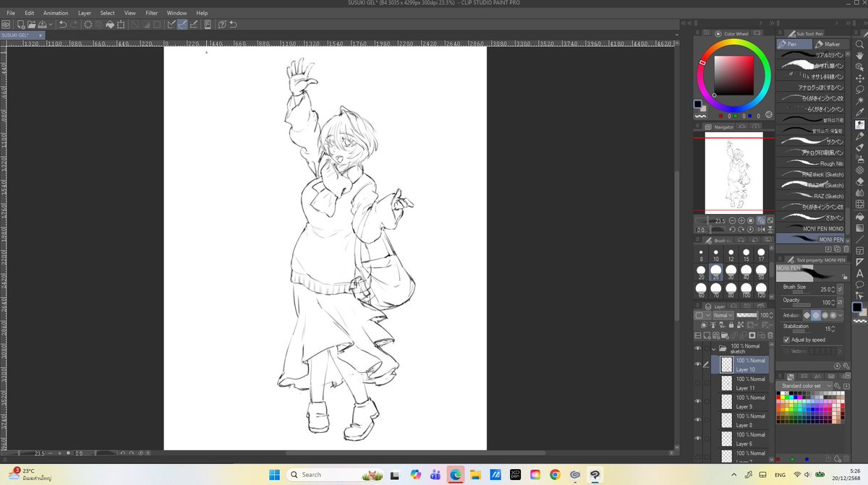Toggle visibility of Layer 6

point(698,439)
